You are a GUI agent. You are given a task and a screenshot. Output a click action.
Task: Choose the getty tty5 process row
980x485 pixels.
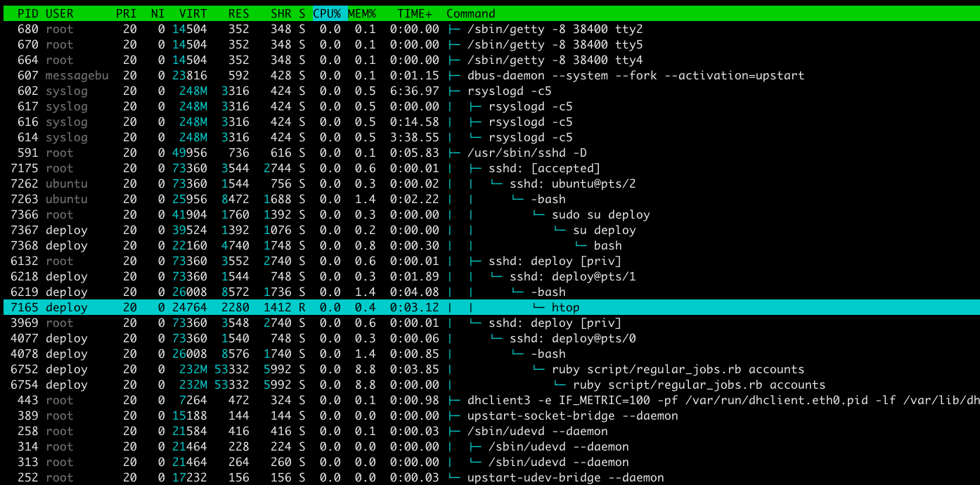pyautogui.click(x=555, y=44)
